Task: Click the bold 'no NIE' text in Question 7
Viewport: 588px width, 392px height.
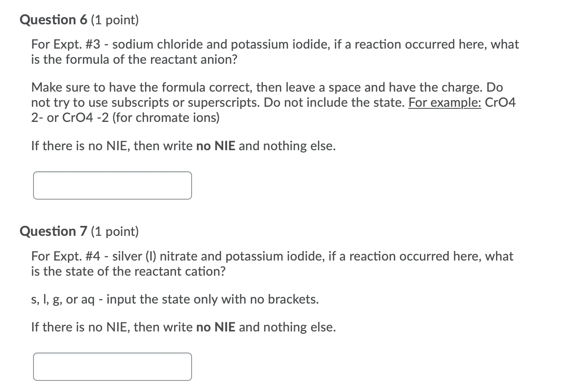Action: [215, 327]
